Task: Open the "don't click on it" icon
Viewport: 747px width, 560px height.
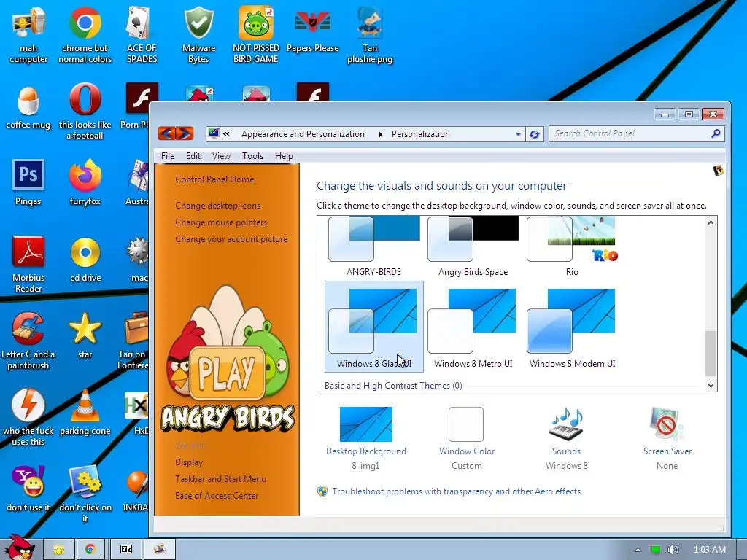Action: click(85, 494)
